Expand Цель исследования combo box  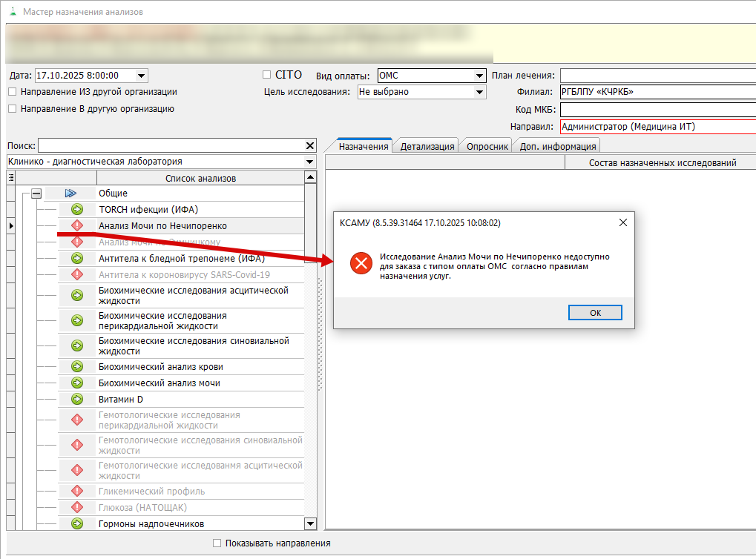click(x=480, y=93)
